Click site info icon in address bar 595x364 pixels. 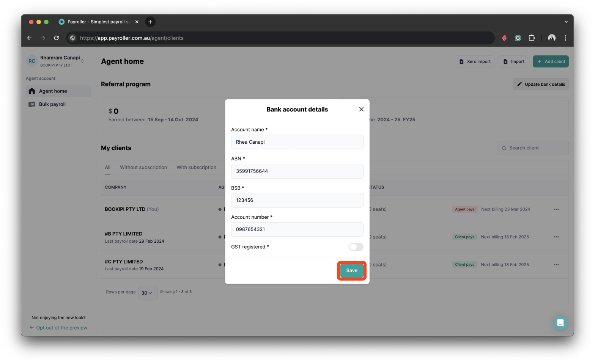click(72, 38)
